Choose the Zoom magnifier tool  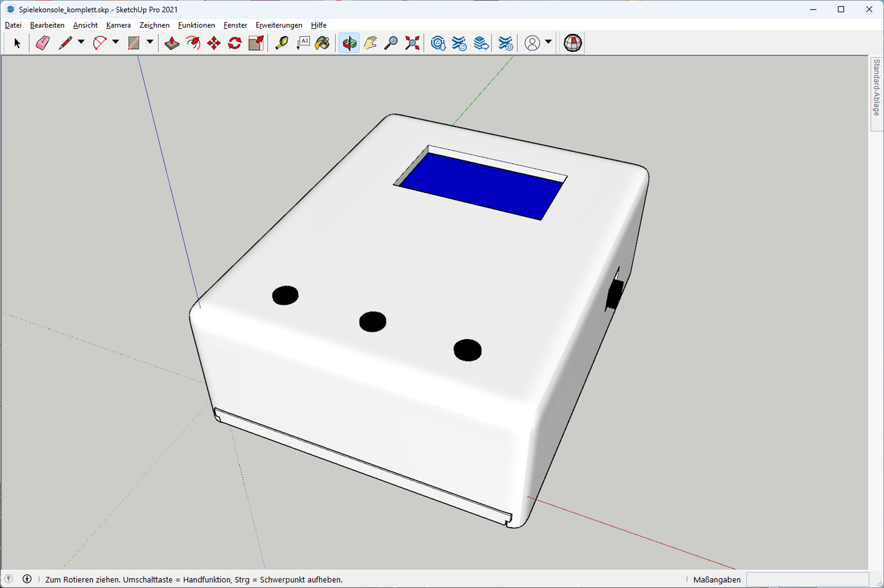391,43
